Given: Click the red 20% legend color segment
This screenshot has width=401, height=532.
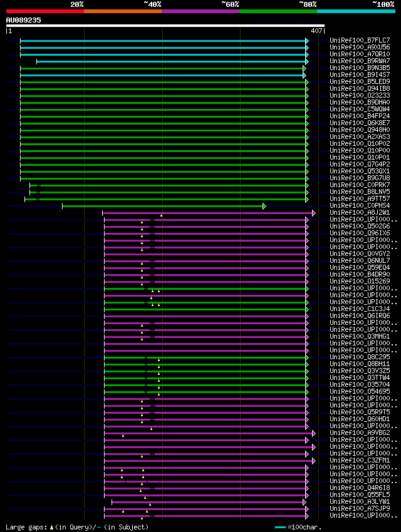Looking at the screenshot, I should pyautogui.click(x=45, y=11).
